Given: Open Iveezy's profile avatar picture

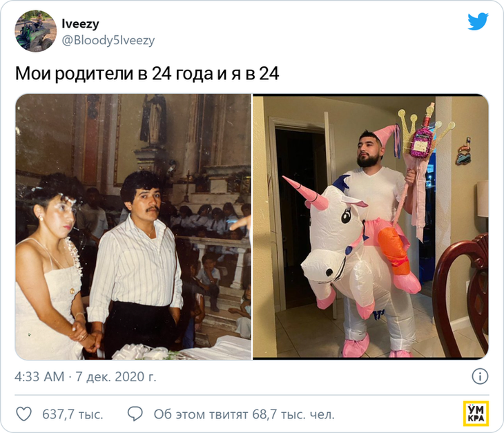Looking at the screenshot, I should pyautogui.click(x=36, y=31).
